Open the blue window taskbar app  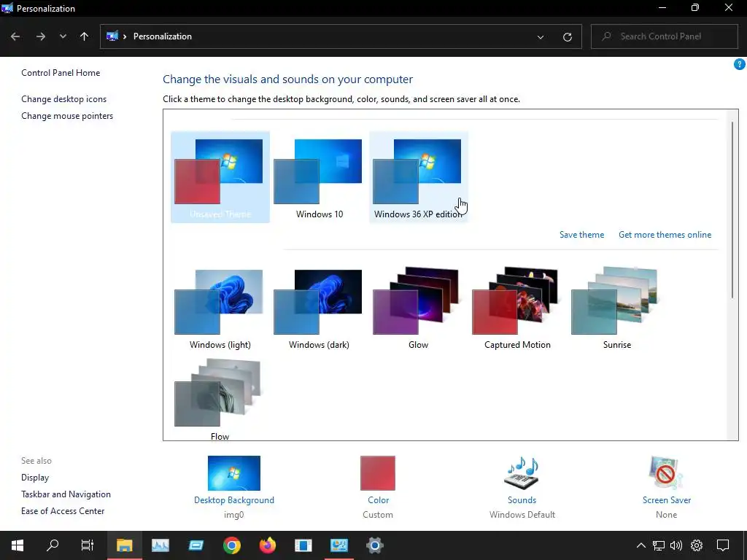coord(196,545)
